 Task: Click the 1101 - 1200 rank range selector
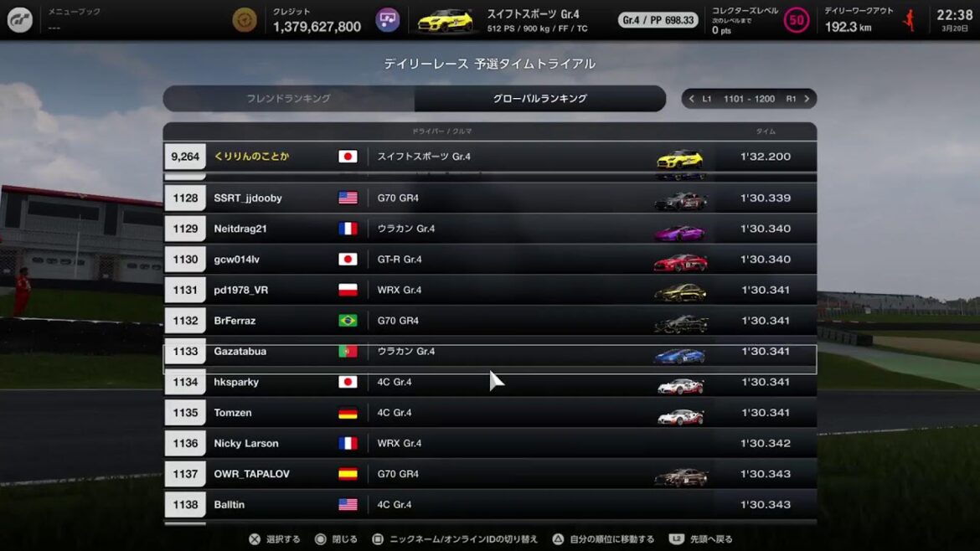749,99
